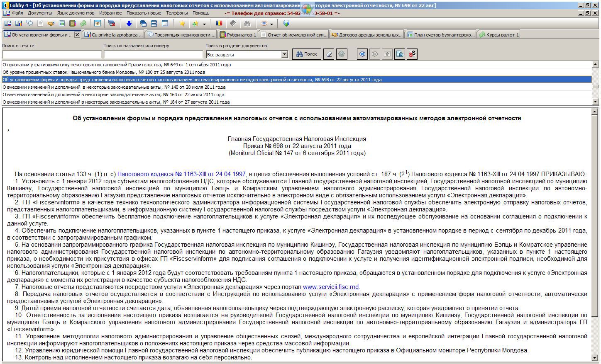Click the home page window toolbar icon

tap(98, 24)
